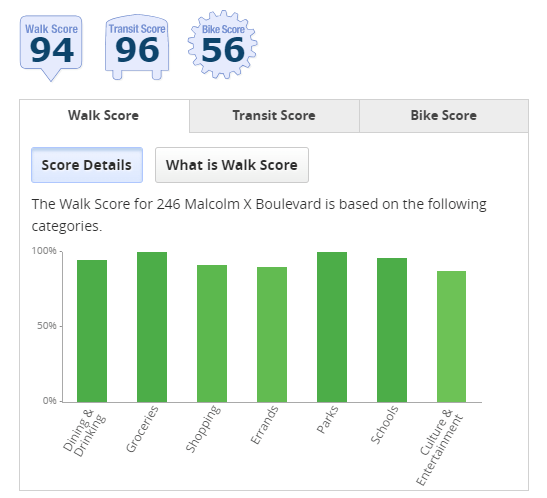547x498 pixels.
Task: Switch to the Transit Score tab
Action: point(274,116)
